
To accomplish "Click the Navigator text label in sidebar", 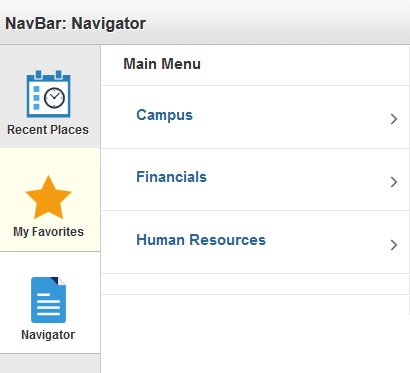I will [x=48, y=335].
